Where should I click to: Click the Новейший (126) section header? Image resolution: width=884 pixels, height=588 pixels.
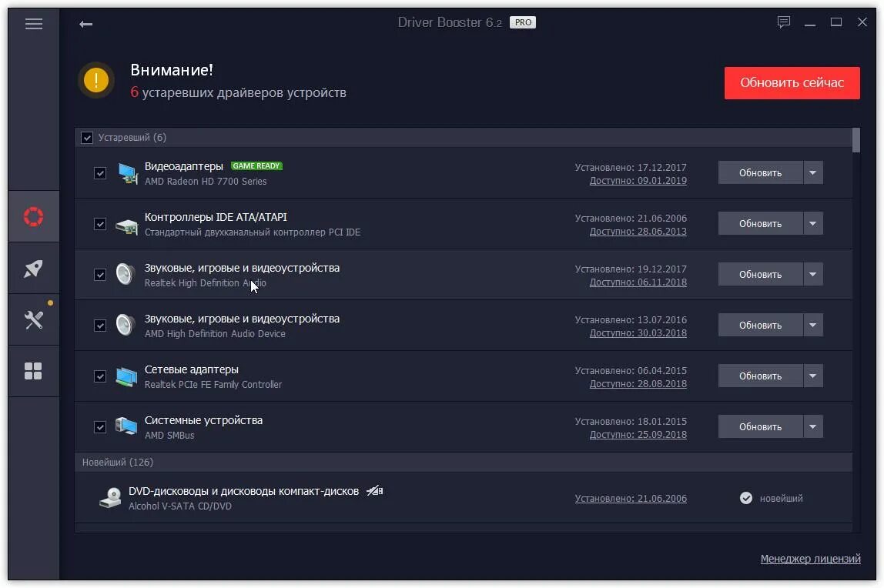[x=464, y=462]
